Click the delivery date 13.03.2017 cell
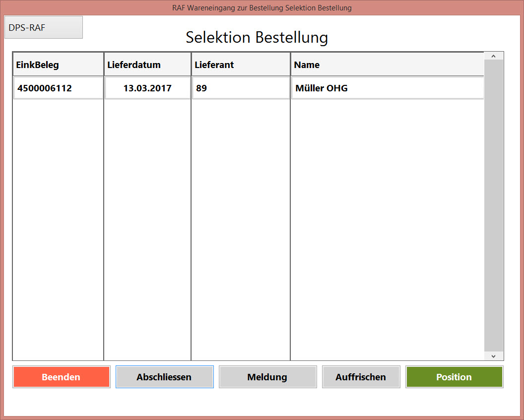 147,88
